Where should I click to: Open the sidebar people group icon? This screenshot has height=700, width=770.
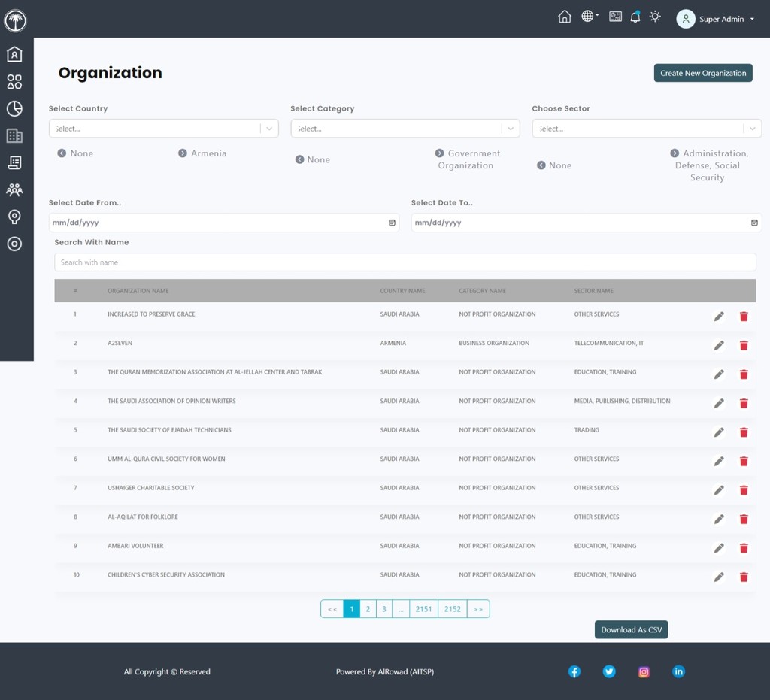pos(14,189)
